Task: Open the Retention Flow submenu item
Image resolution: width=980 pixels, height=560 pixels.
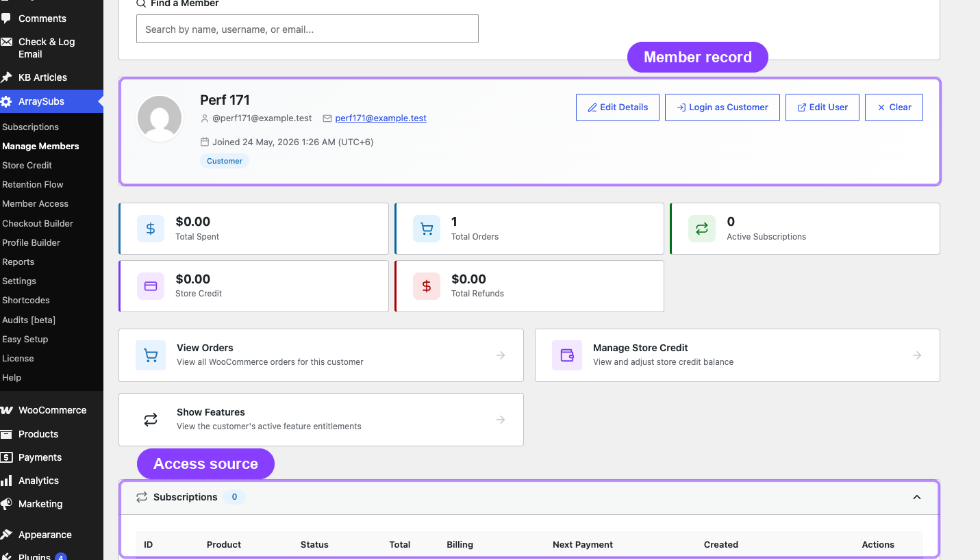Action: tap(32, 184)
